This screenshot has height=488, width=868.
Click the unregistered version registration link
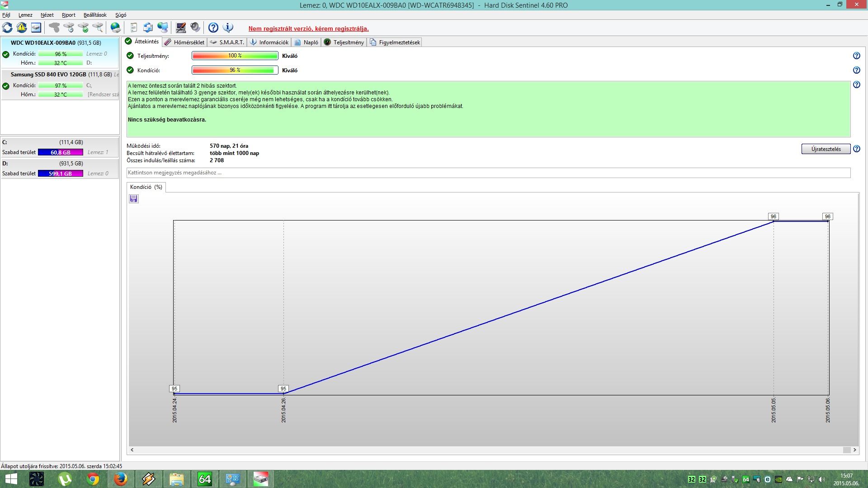coord(308,28)
